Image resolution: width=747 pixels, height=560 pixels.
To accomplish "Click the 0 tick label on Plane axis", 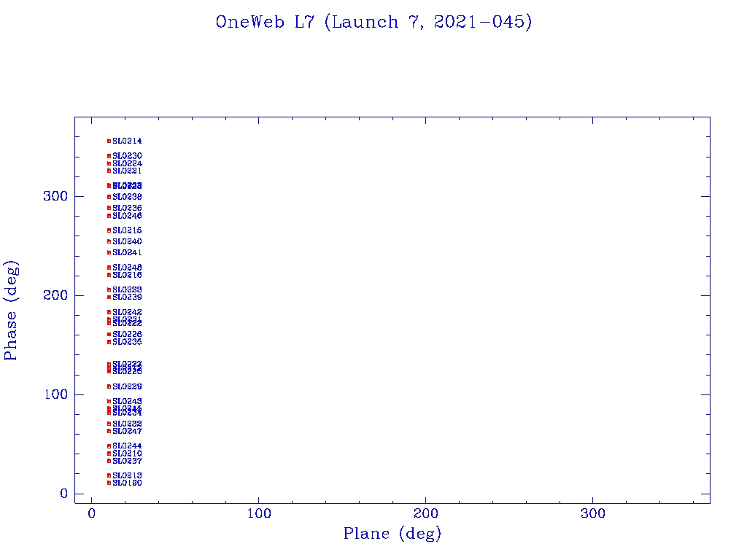I will [x=91, y=513].
